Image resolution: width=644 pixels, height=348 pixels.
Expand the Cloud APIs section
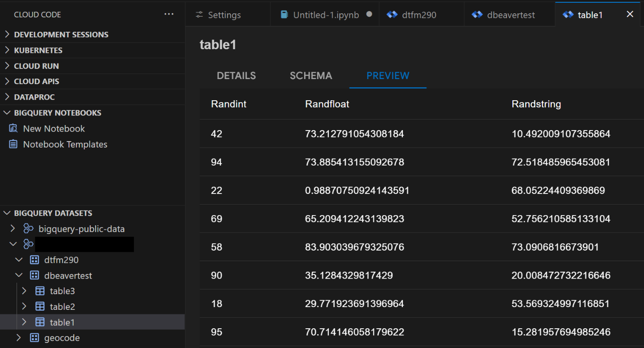(7, 81)
